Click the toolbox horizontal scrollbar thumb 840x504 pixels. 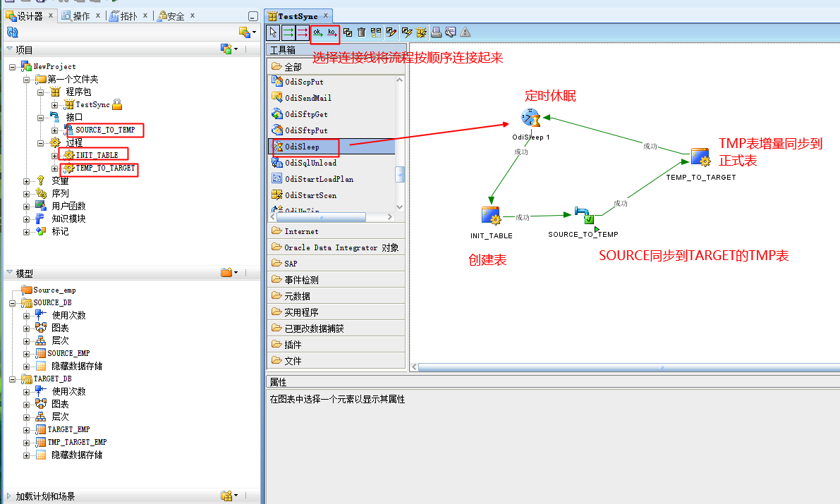pyautogui.click(x=322, y=217)
